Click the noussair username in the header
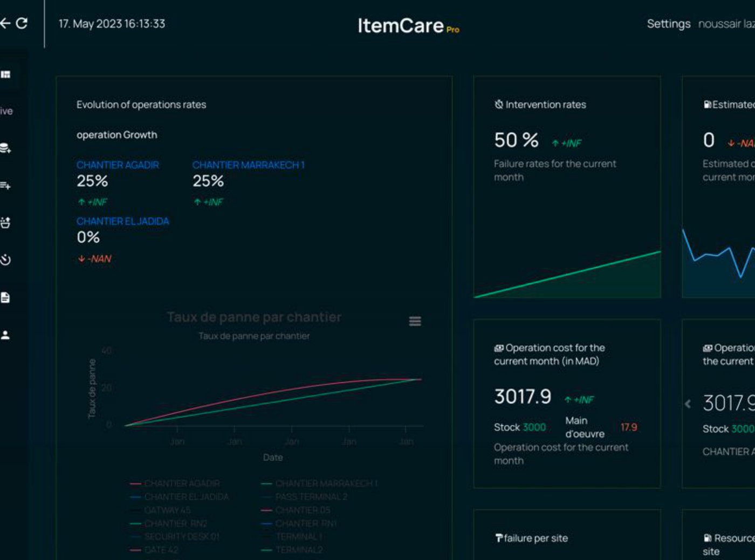This screenshot has width=755, height=560. [726, 24]
